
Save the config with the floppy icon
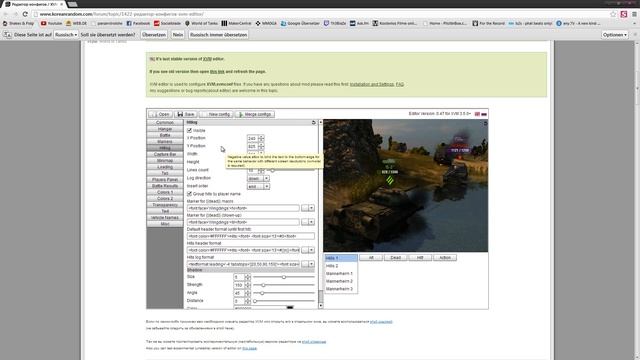point(185,114)
